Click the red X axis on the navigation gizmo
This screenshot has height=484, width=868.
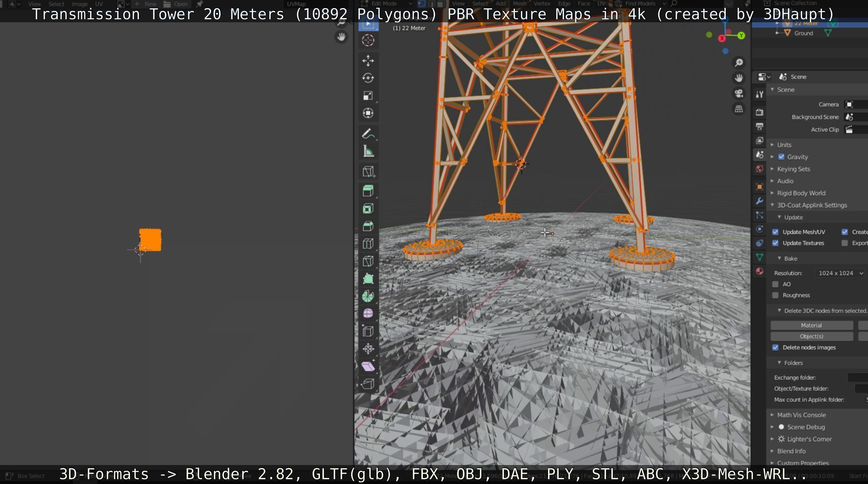tap(722, 39)
